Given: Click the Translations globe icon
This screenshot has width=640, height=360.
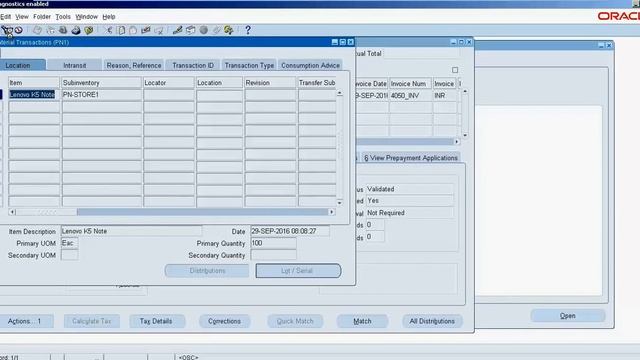Looking at the screenshot, I should click(203, 30).
